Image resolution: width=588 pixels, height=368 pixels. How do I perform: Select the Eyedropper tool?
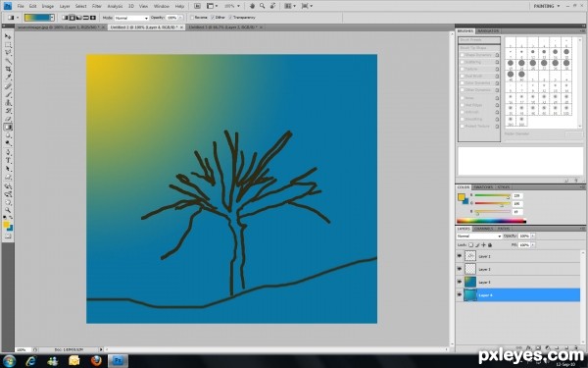coord(8,78)
